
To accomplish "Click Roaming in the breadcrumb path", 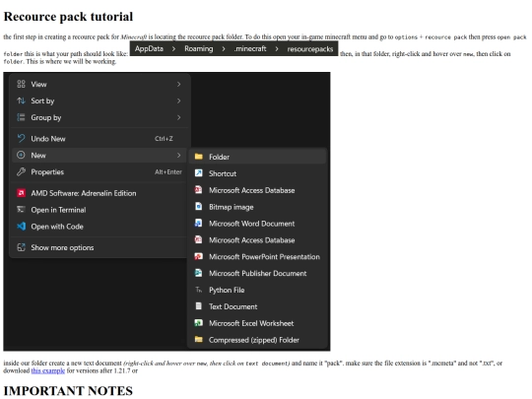I will (x=199, y=49).
